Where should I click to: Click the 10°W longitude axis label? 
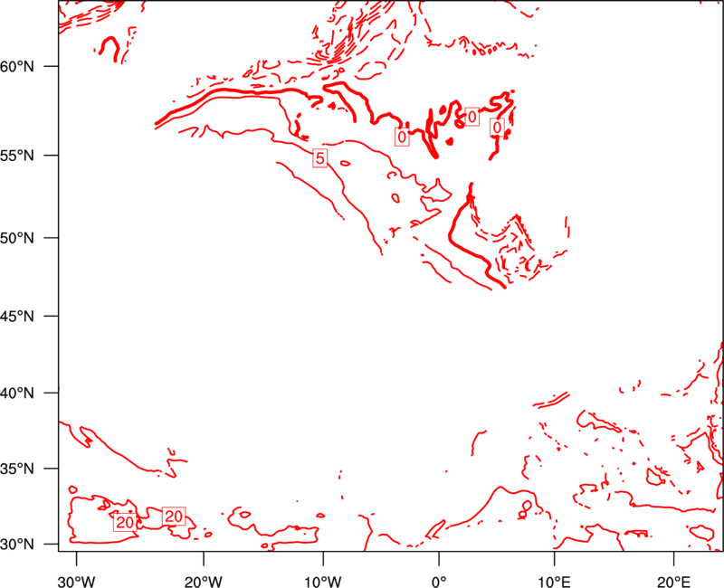(322, 582)
